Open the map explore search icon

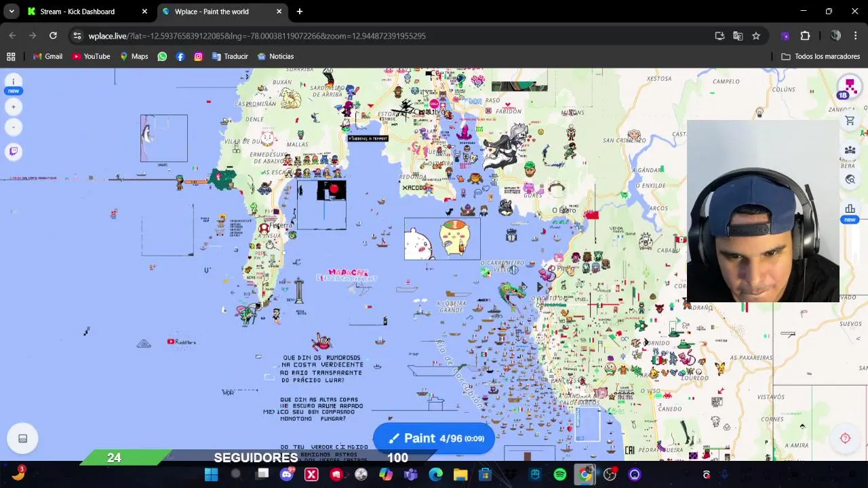click(x=850, y=179)
